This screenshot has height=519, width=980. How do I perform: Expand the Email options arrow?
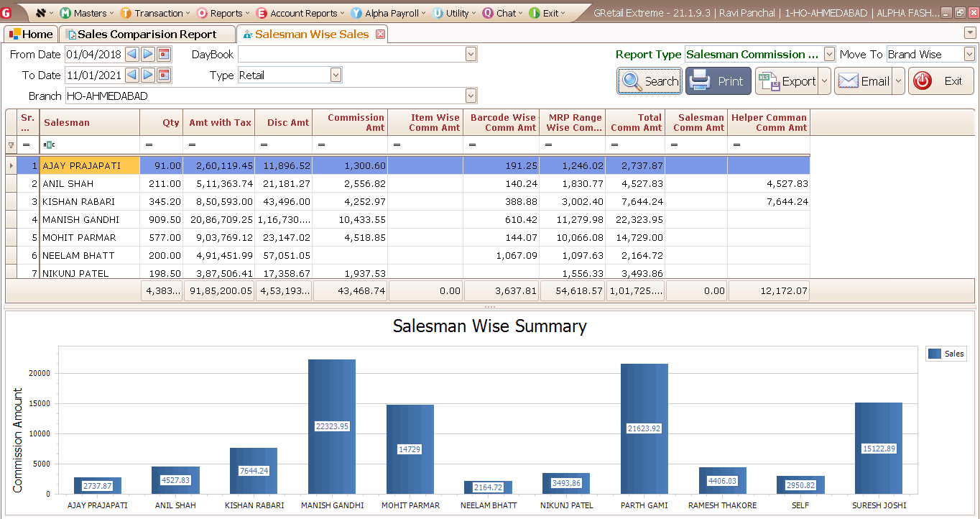898,81
